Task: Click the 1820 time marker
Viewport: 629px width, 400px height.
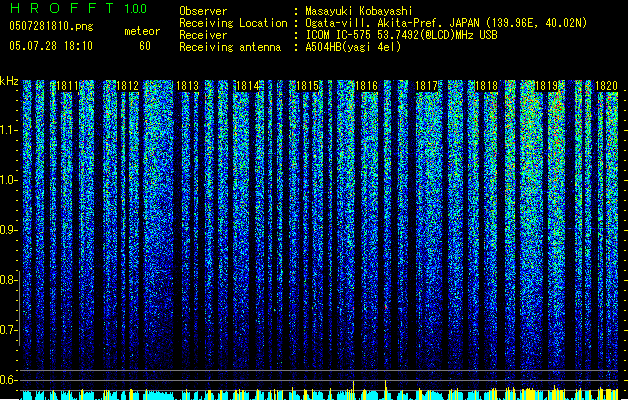Action: pos(606,86)
